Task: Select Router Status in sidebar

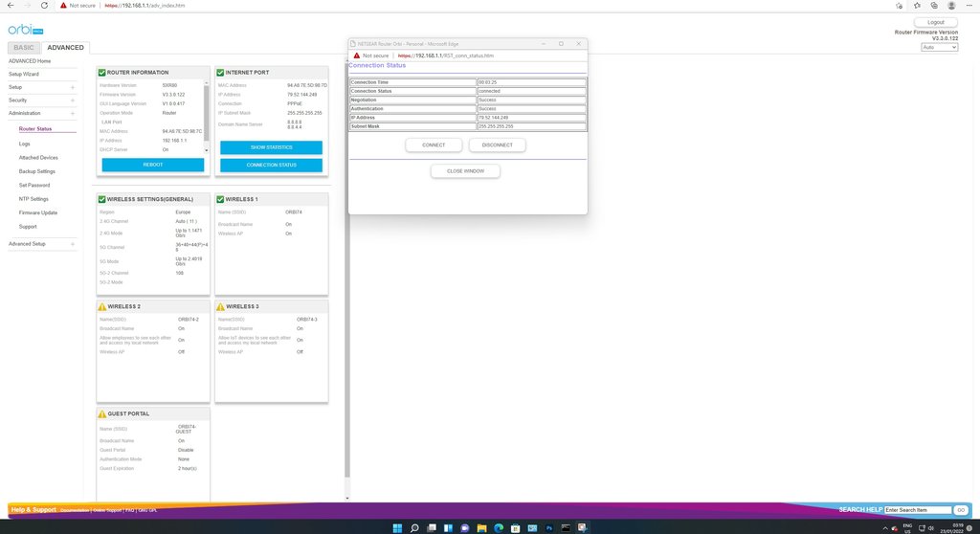Action: [x=35, y=129]
